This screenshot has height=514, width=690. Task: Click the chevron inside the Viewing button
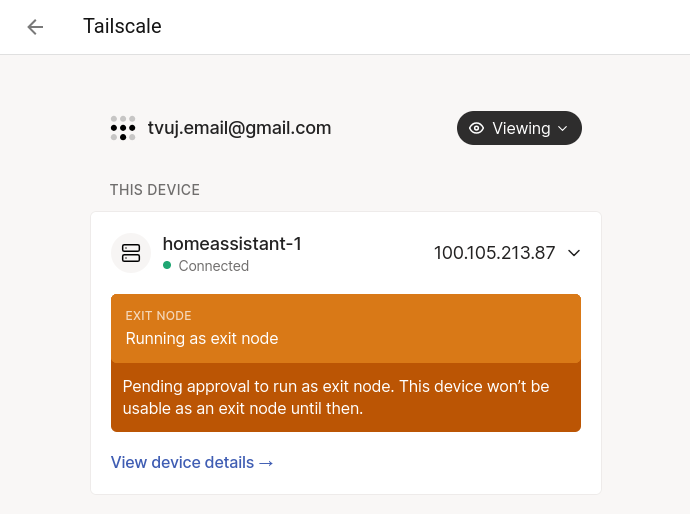pyautogui.click(x=562, y=128)
